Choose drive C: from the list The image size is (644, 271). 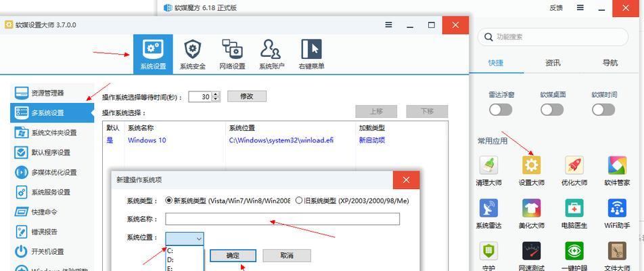(185, 251)
